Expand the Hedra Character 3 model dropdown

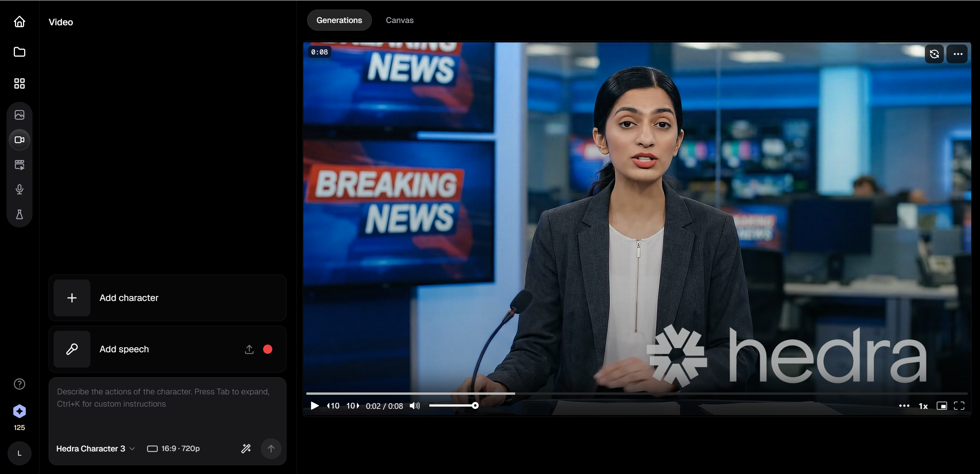coord(96,448)
